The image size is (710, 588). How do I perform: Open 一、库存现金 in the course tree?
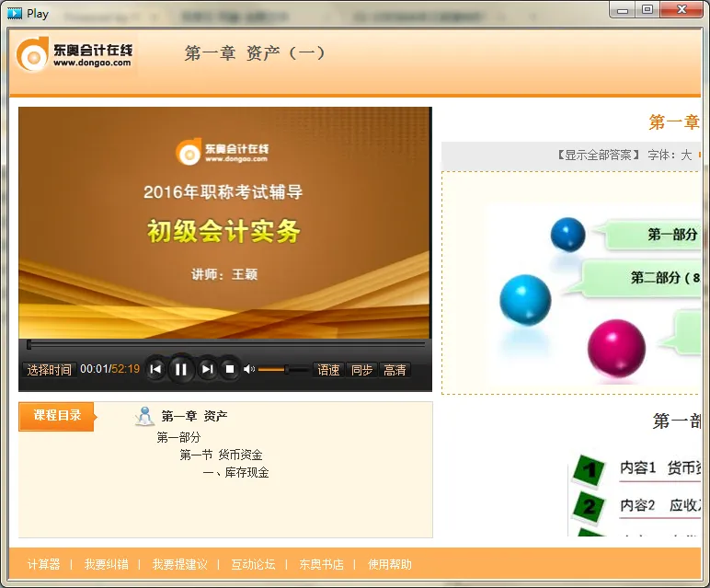tap(235, 472)
